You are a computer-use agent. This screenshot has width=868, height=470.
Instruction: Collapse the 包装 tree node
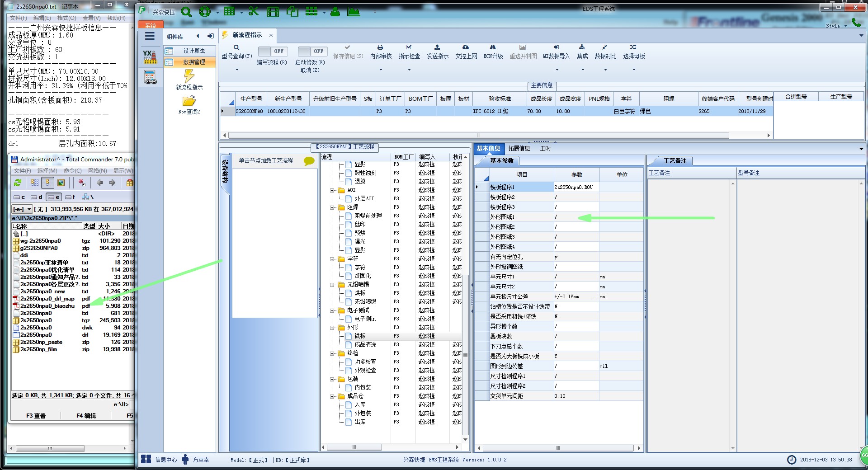click(x=332, y=379)
